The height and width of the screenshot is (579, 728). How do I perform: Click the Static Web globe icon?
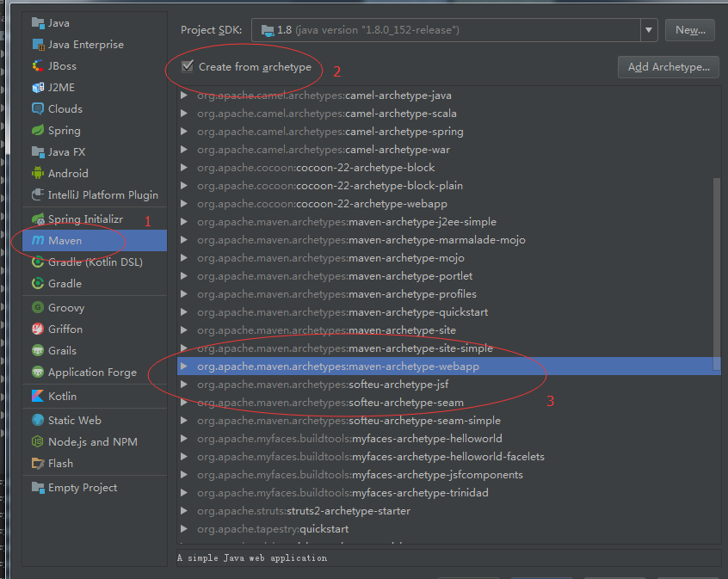38,421
